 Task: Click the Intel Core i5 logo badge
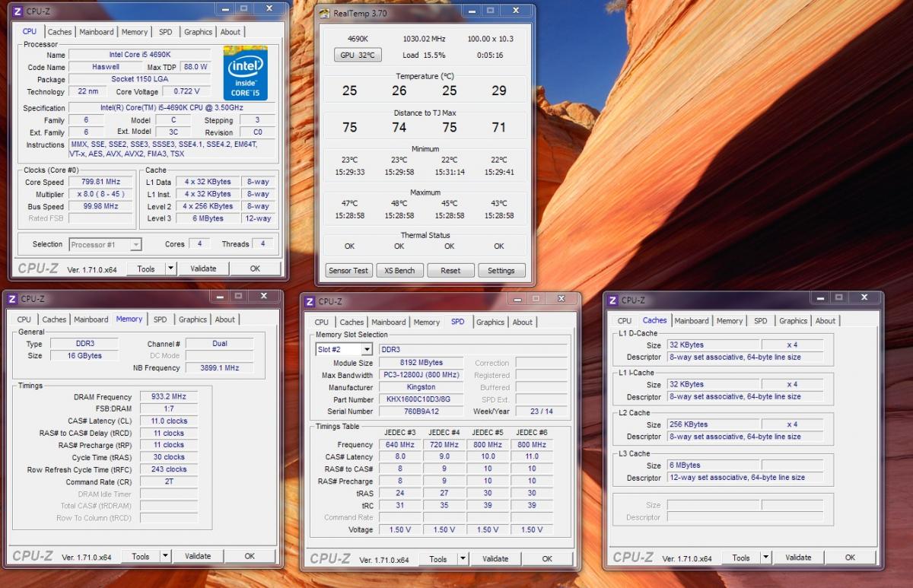[245, 73]
